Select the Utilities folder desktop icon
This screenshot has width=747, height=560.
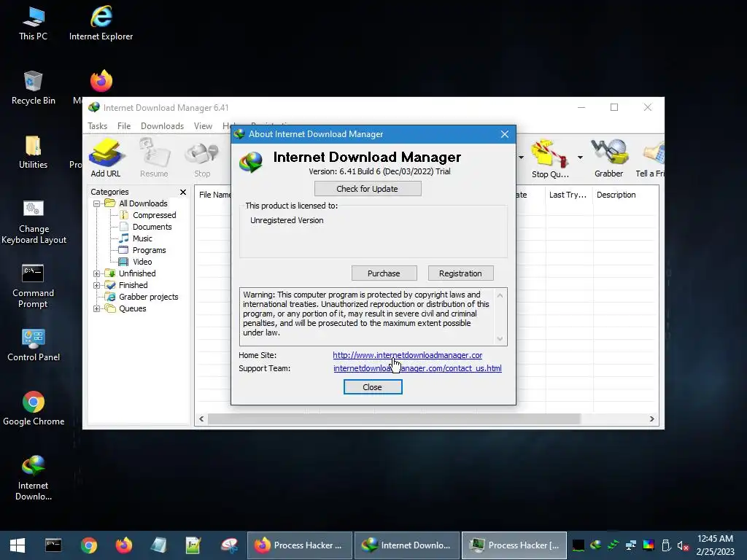(x=33, y=152)
